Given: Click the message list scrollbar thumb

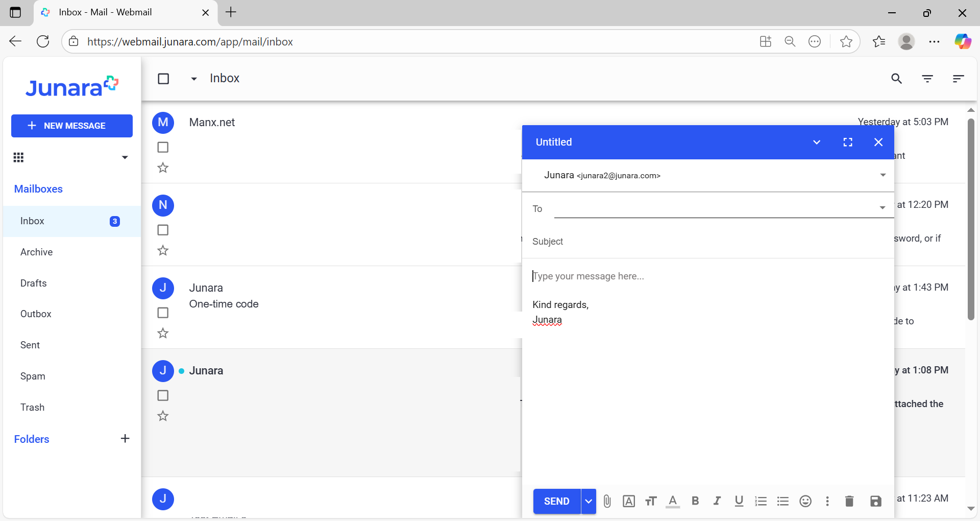Looking at the screenshot, I should pyautogui.click(x=971, y=220).
